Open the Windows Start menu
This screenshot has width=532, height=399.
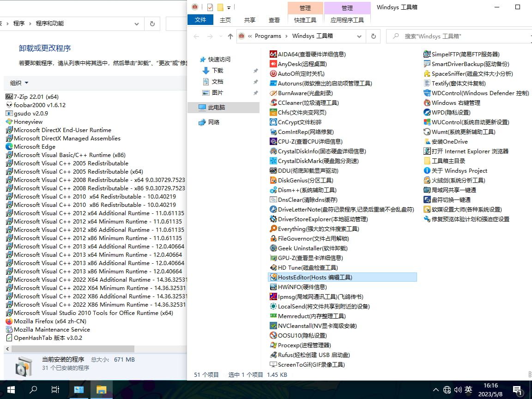(x=11, y=389)
